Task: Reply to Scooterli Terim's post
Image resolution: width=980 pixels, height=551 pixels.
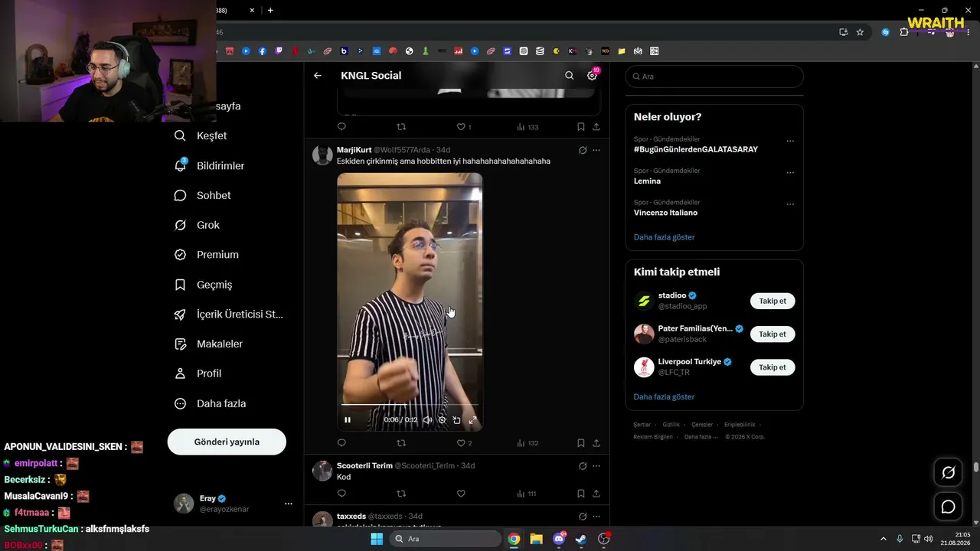Action: [x=341, y=494]
